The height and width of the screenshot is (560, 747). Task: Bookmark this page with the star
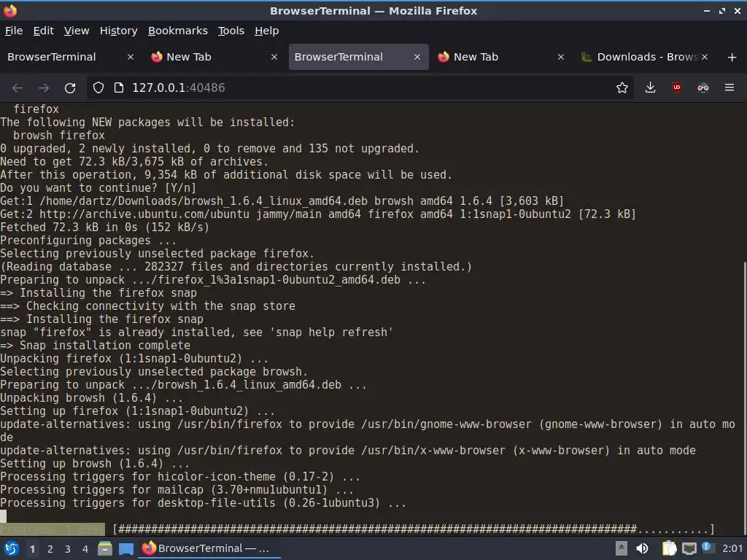tap(622, 87)
